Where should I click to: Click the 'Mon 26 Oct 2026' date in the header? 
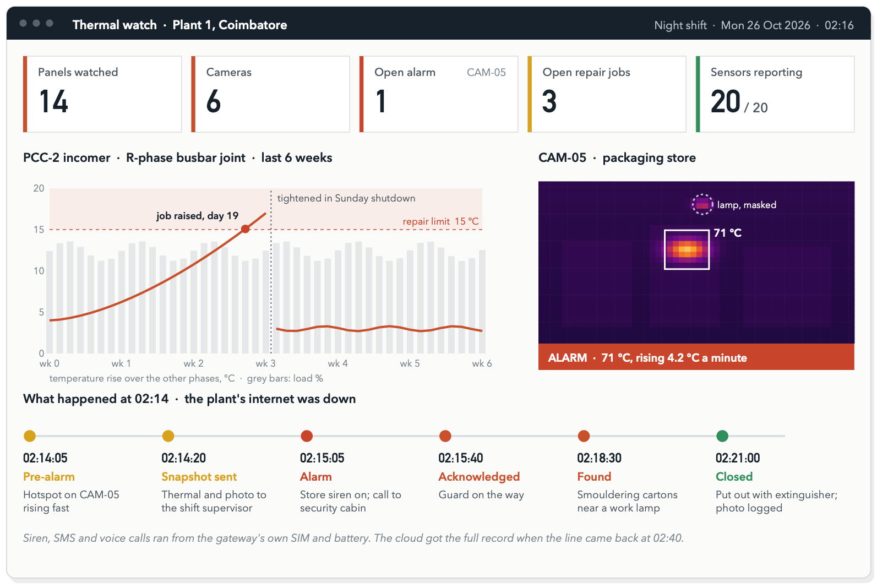click(x=765, y=25)
